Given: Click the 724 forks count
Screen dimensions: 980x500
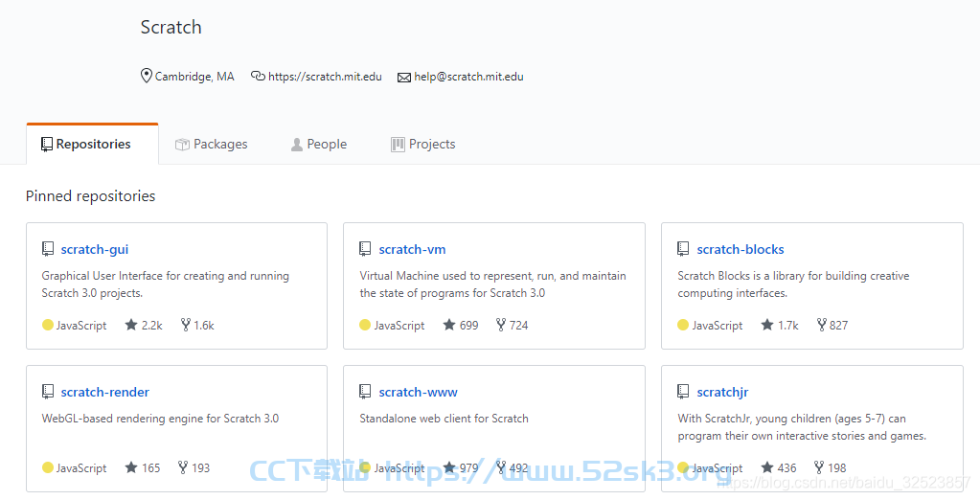Looking at the screenshot, I should tap(519, 325).
